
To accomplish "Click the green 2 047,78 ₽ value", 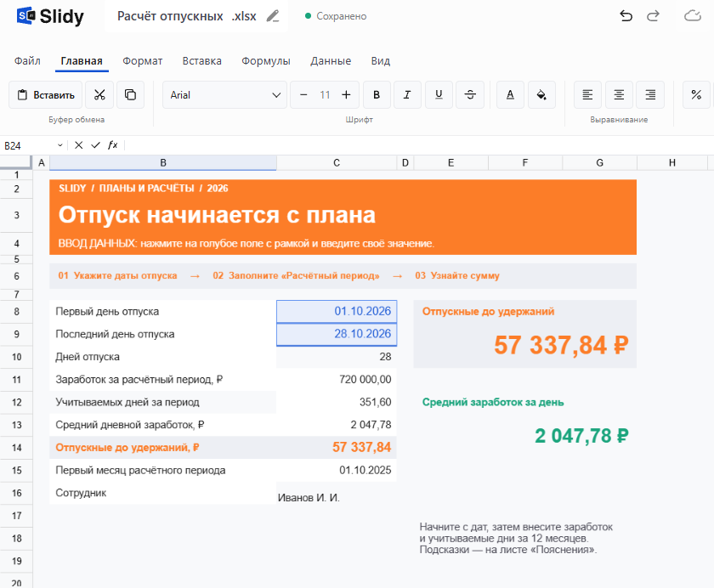I will 581,436.
